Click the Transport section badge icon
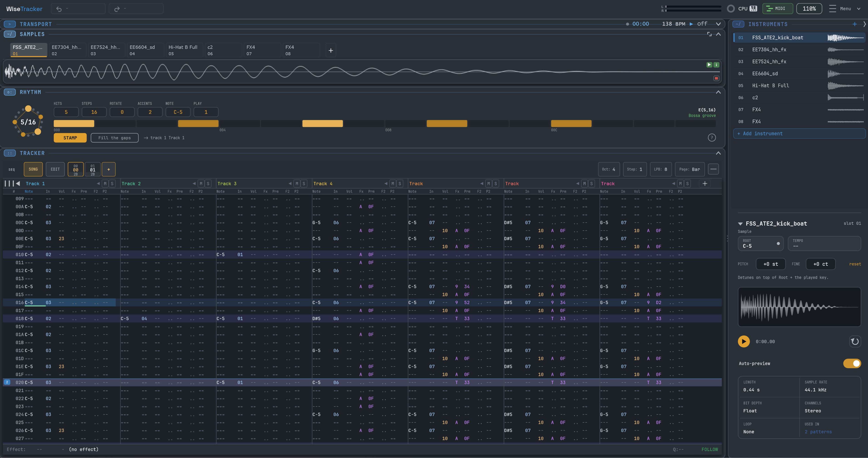Image resolution: width=868 pixels, height=458 pixels. point(10,24)
